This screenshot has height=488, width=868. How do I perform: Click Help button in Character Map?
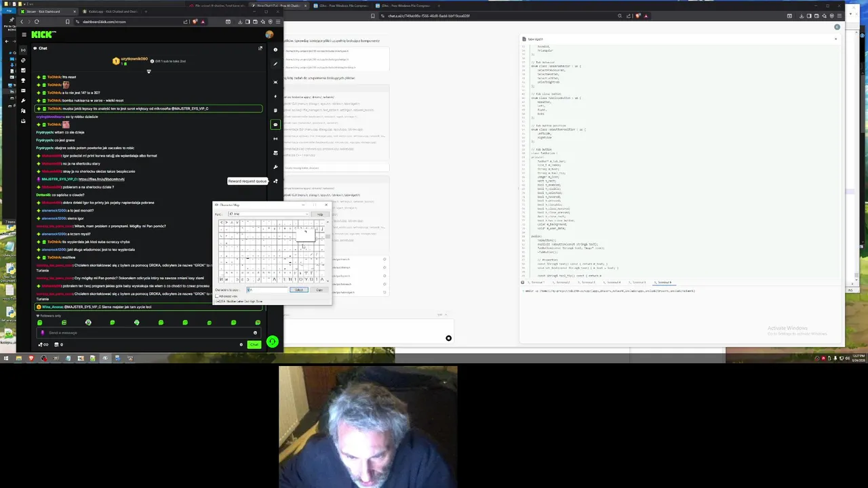[x=320, y=214]
